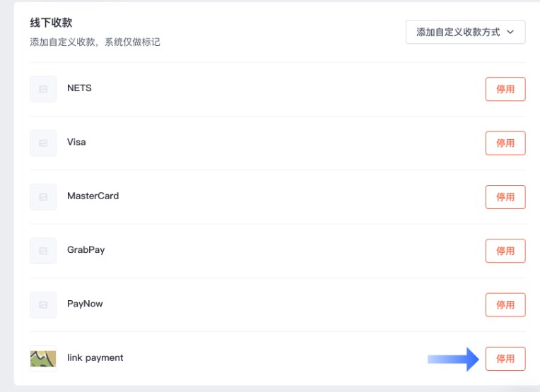The height and width of the screenshot is (392, 540).
Task: Click the MasterCard placeholder image icon
Action: click(43, 197)
